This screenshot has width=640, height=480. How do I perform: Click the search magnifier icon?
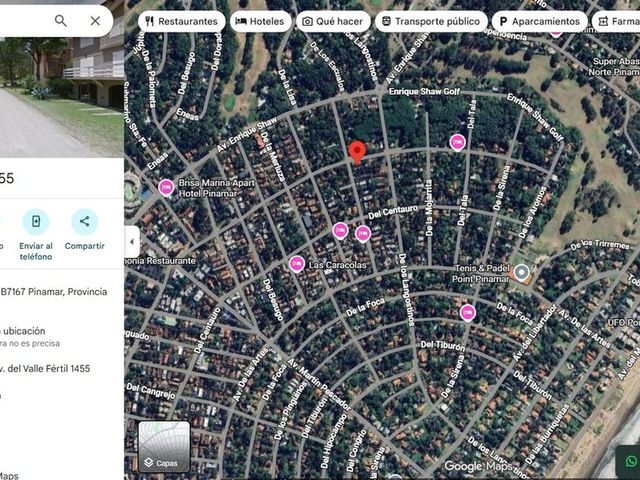point(60,20)
